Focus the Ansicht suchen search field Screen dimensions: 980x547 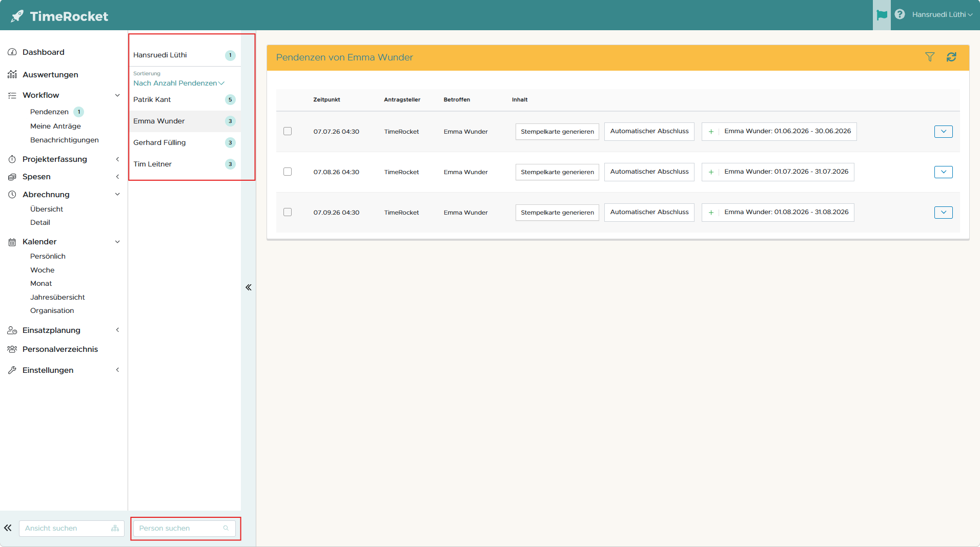tap(72, 528)
